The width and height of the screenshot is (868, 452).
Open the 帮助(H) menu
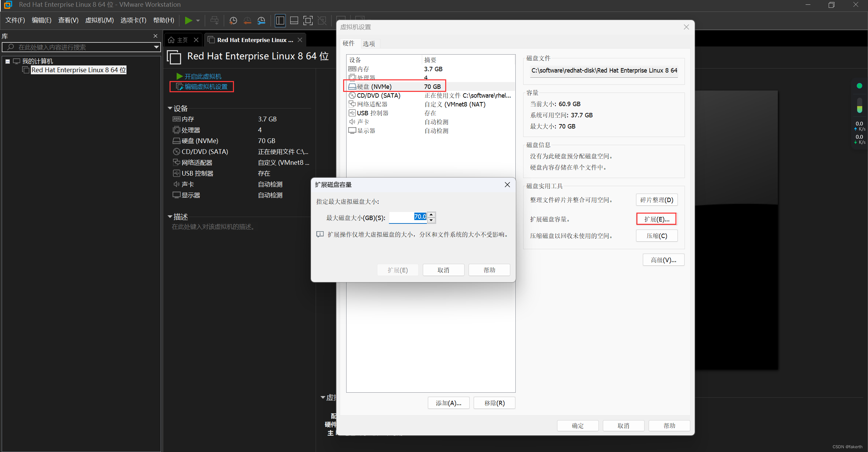(163, 20)
